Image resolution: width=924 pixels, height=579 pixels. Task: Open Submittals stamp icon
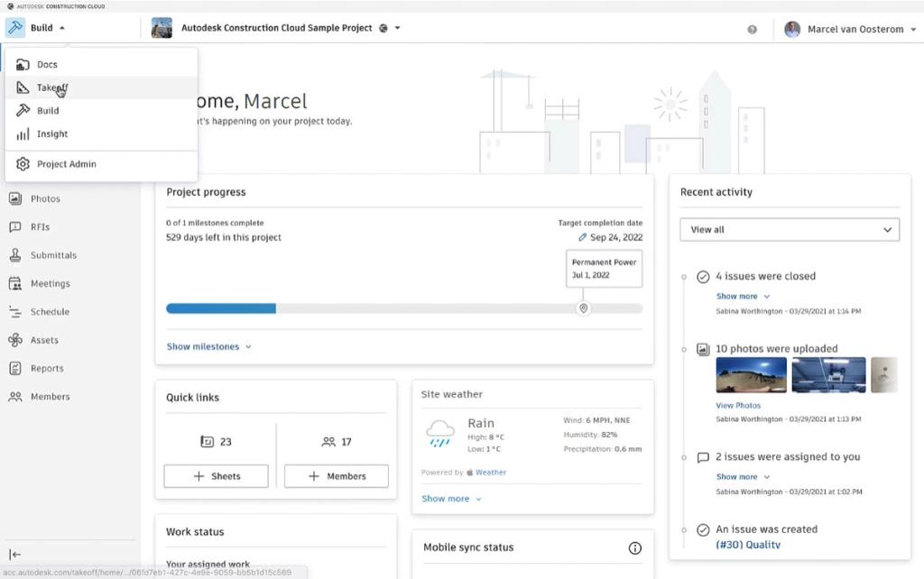15,255
